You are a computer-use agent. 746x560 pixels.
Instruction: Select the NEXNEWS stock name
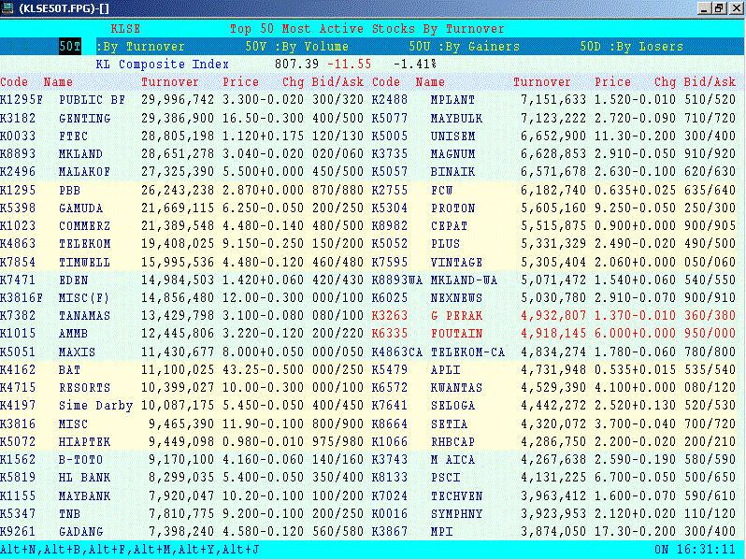pyautogui.click(x=456, y=298)
